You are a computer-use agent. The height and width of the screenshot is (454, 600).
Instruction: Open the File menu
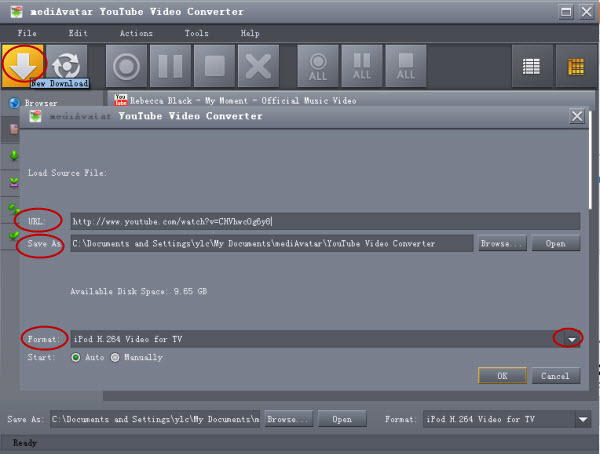point(27,33)
